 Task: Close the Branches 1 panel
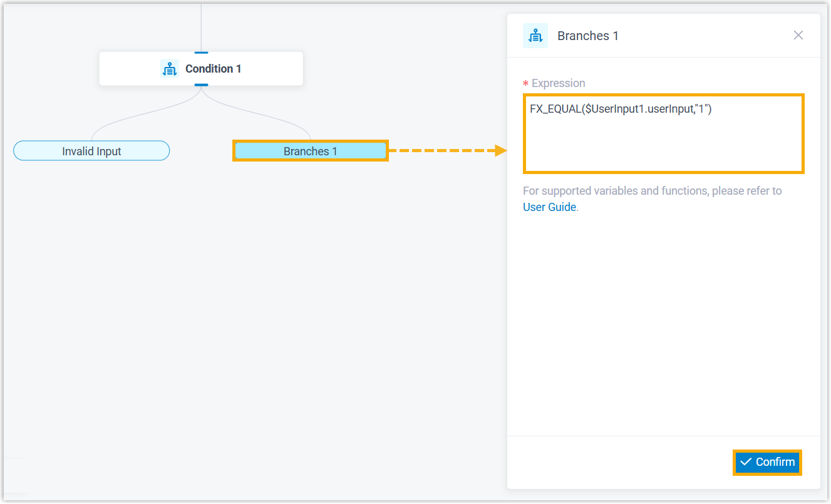(798, 36)
